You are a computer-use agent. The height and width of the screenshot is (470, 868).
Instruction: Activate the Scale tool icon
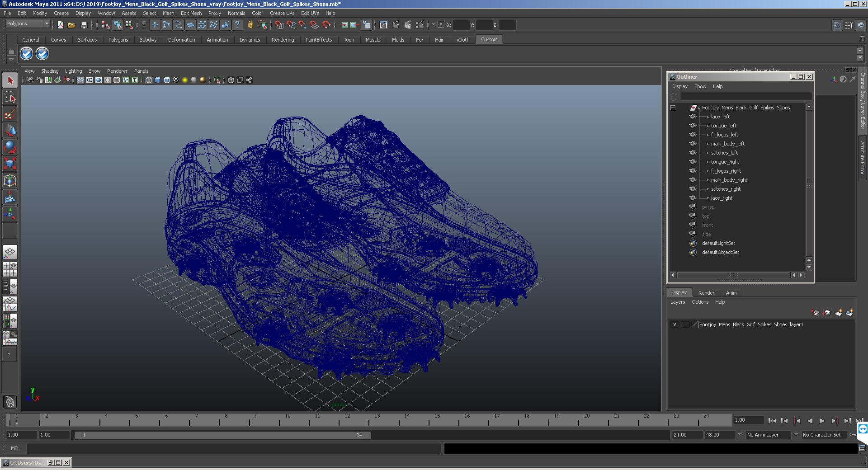[10, 164]
